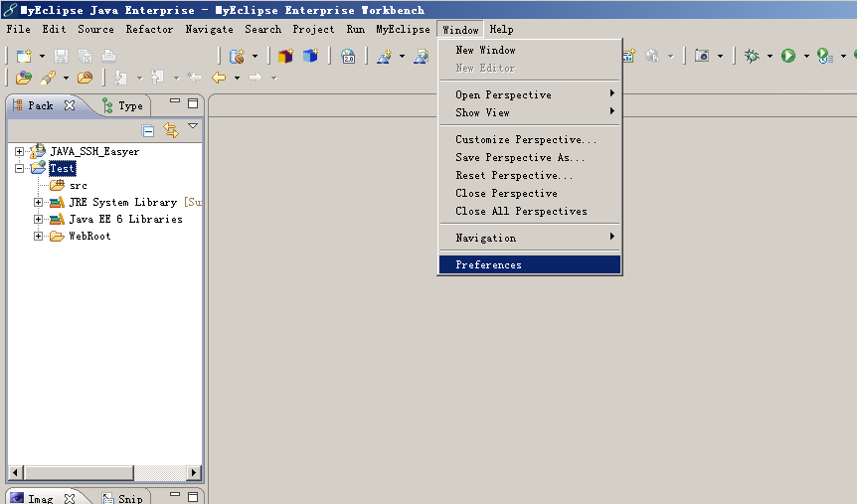Click the new database bean icon
The width and height of the screenshot is (857, 504).
(237, 56)
